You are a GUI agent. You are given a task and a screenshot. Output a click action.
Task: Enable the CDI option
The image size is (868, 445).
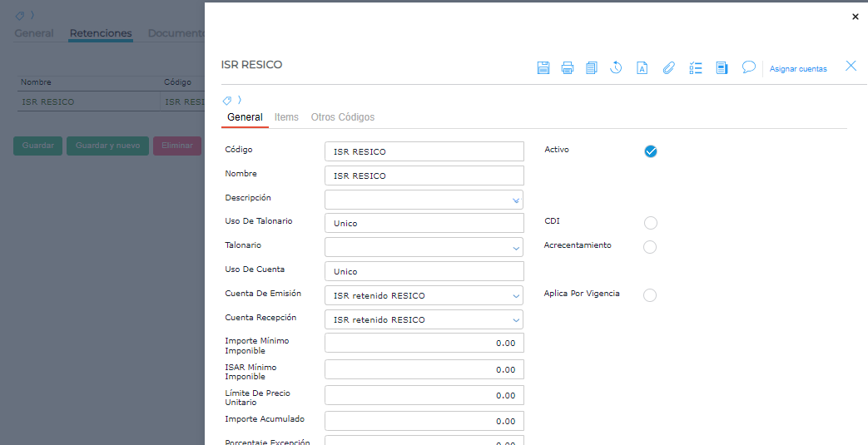tap(651, 223)
